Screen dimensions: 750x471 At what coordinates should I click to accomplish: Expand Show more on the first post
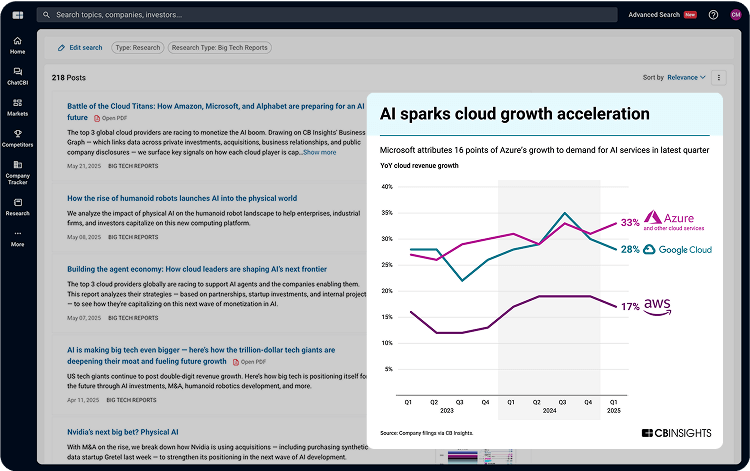coord(319,153)
